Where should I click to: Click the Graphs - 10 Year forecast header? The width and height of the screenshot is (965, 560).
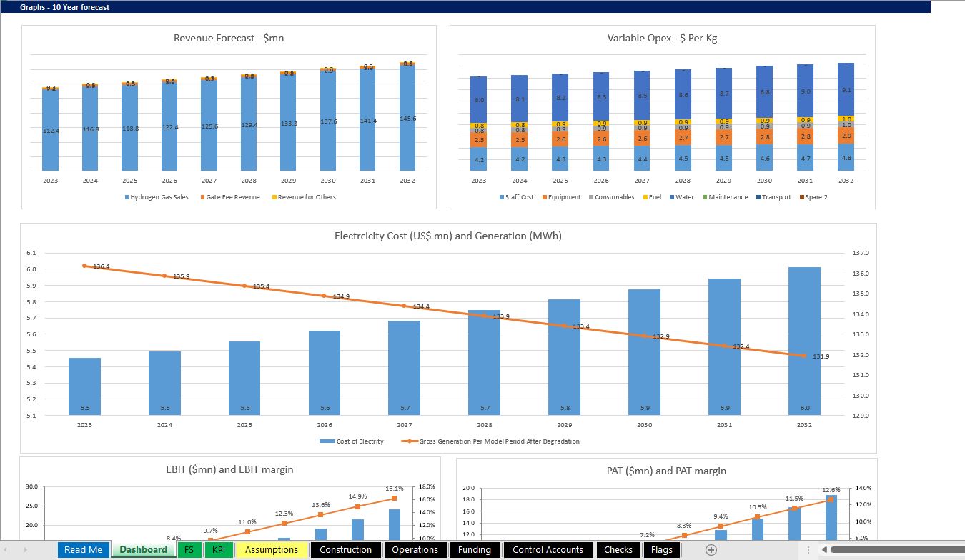(x=65, y=7)
